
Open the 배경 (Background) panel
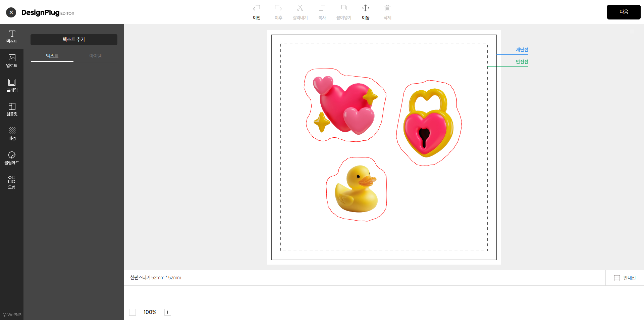[12, 134]
